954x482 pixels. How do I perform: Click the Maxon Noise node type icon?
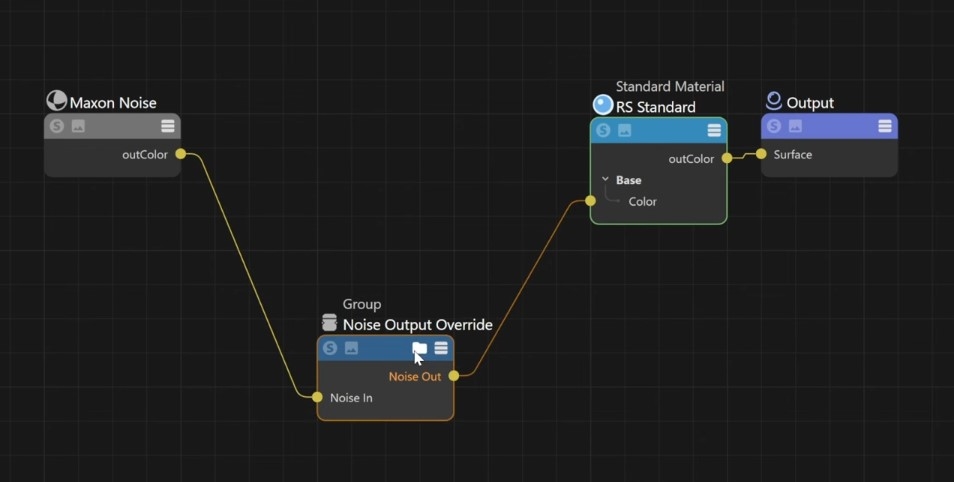[56, 102]
